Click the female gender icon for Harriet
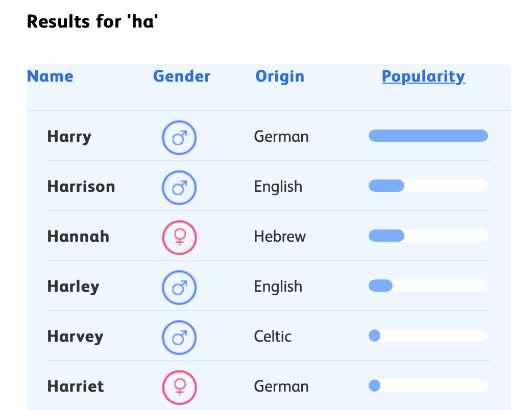 (179, 388)
